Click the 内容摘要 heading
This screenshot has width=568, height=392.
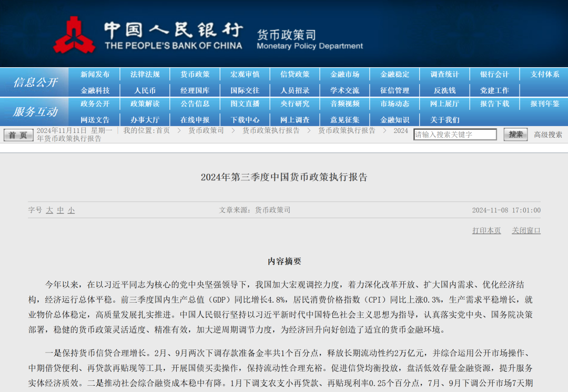pyautogui.click(x=285, y=261)
